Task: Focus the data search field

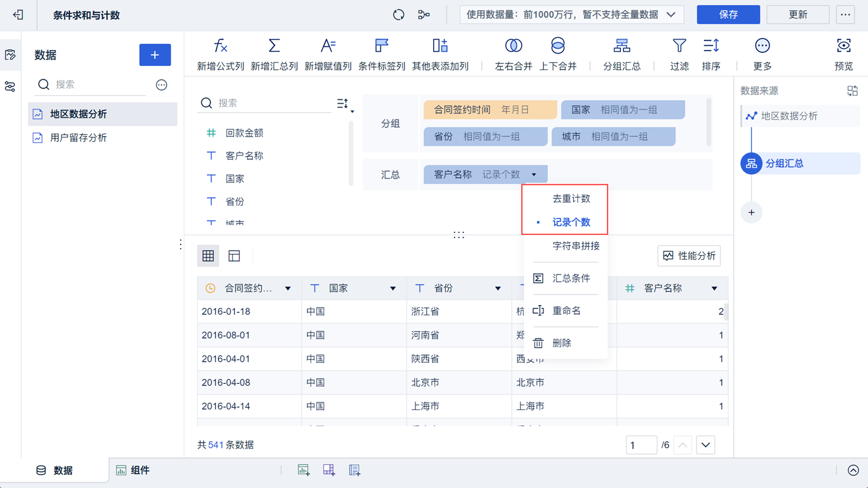Action: (x=91, y=85)
